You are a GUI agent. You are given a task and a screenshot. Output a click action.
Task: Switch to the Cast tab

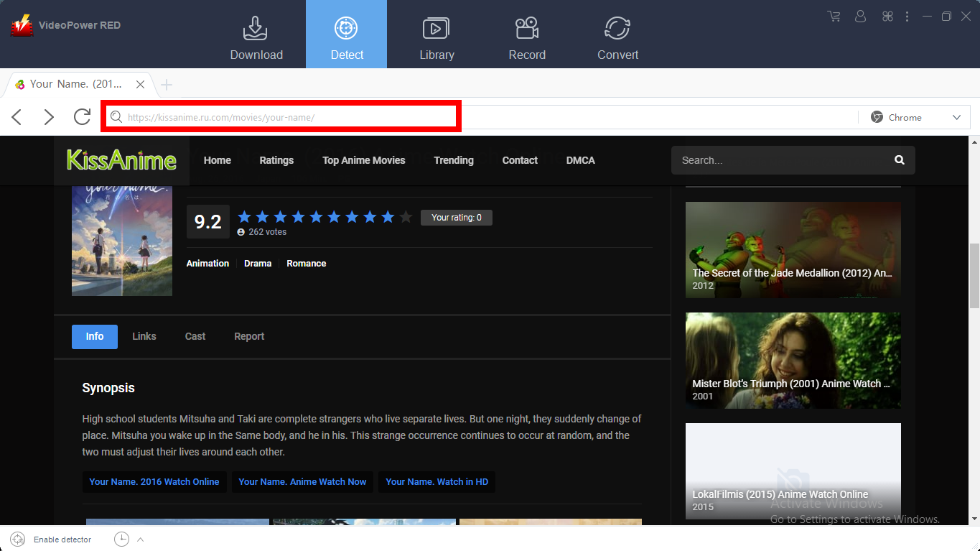(x=195, y=336)
